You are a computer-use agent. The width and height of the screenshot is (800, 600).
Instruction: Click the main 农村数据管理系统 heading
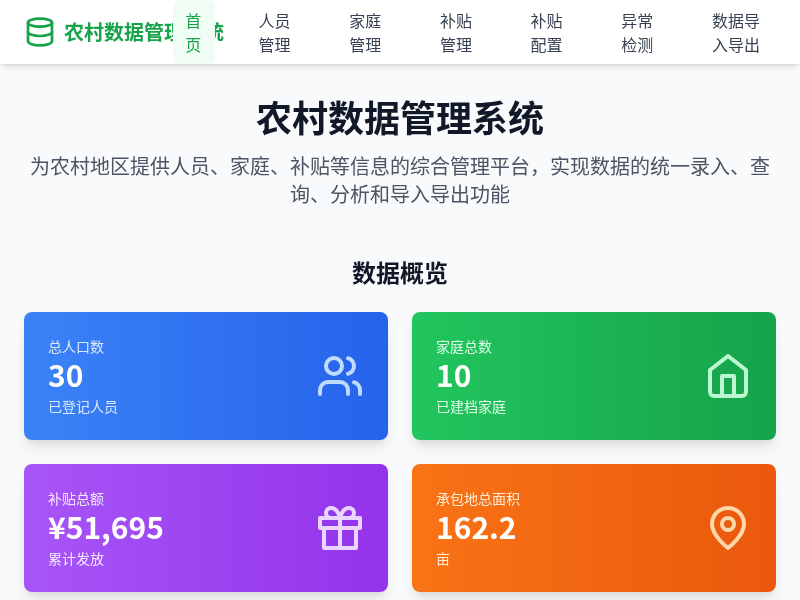pos(400,118)
